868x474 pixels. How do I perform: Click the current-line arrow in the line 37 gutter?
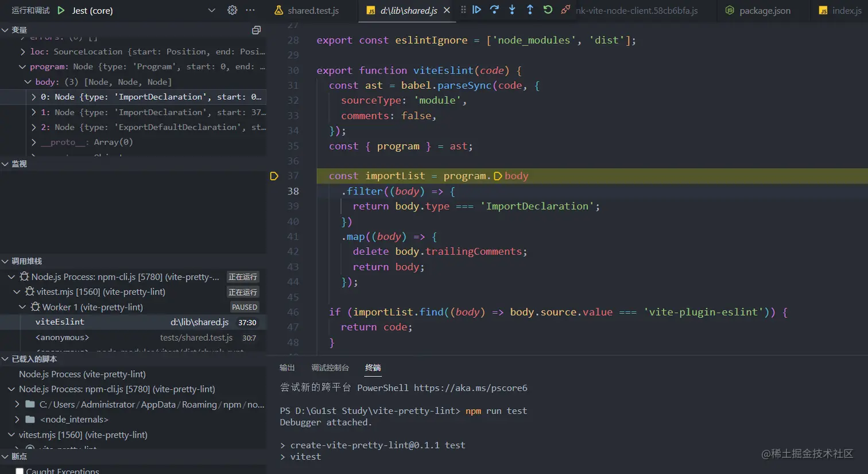(274, 176)
